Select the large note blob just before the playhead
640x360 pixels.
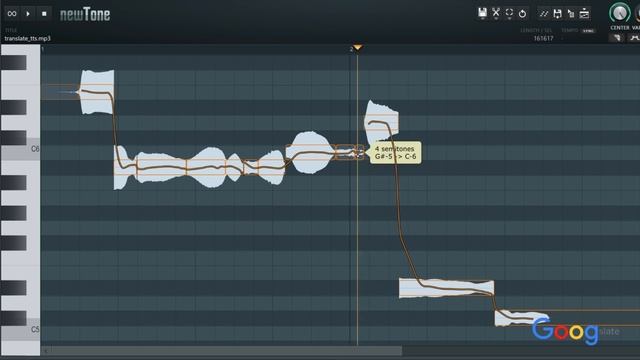(x=310, y=152)
